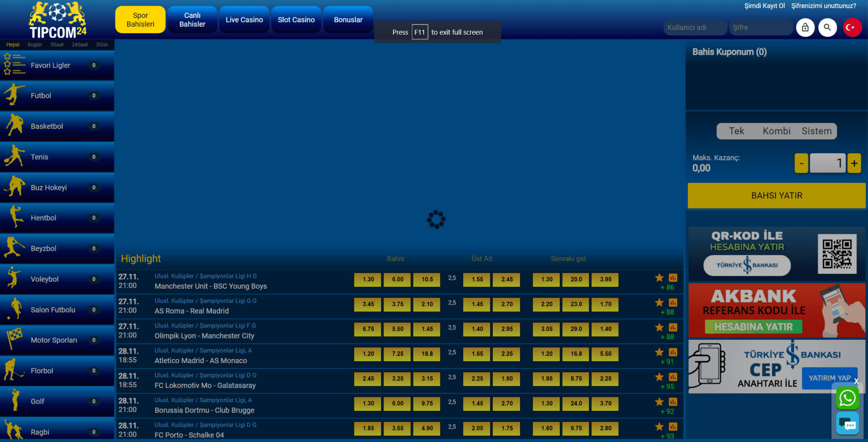This screenshot has height=442, width=868.
Task: Select the Tek bet type
Action: pos(736,131)
